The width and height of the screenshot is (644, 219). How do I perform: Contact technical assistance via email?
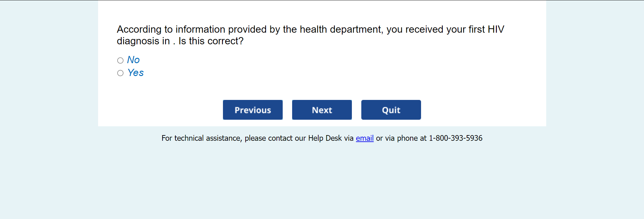coord(364,138)
